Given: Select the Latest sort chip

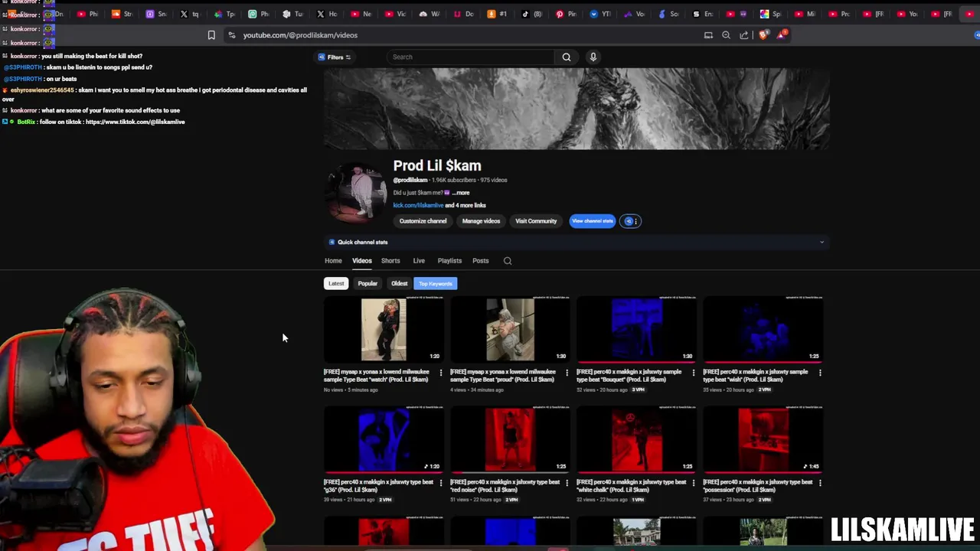Looking at the screenshot, I should point(336,284).
